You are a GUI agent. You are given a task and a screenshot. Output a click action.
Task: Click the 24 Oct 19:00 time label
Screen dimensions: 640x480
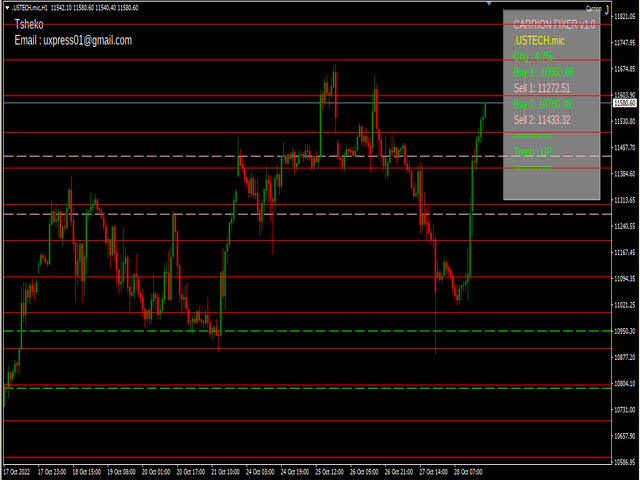[295, 472]
